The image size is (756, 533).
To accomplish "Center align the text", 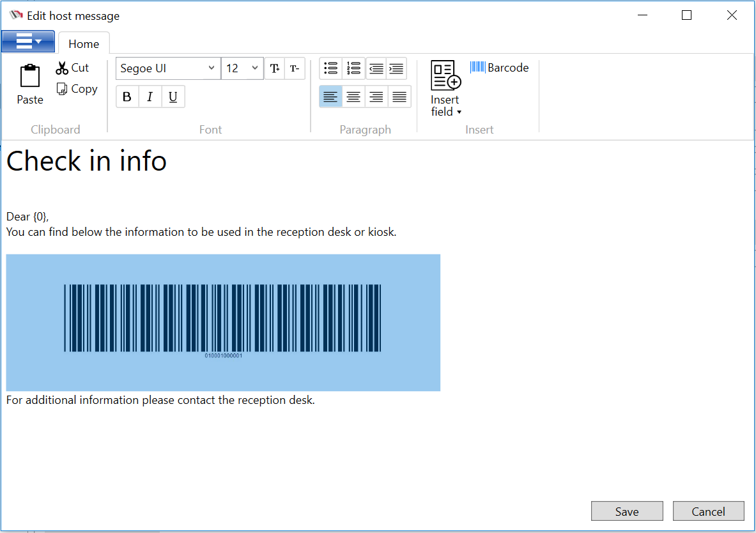I will tap(353, 97).
